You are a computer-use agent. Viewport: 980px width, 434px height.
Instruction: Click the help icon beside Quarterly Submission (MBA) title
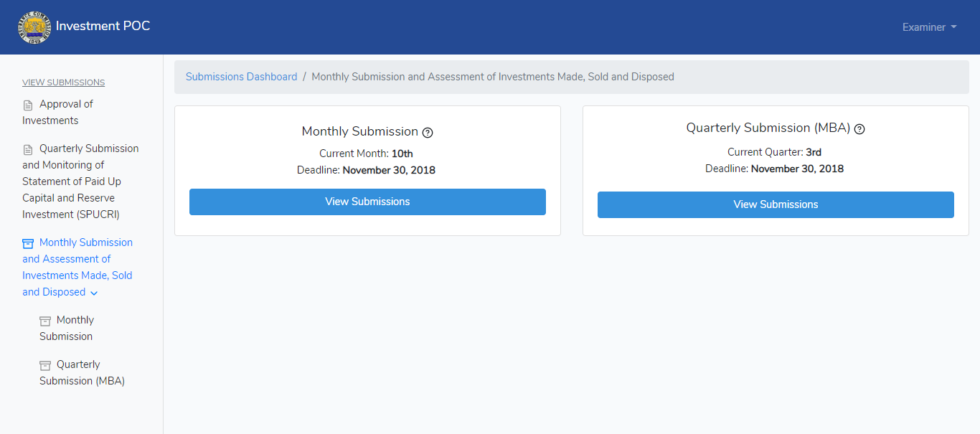pyautogui.click(x=859, y=129)
